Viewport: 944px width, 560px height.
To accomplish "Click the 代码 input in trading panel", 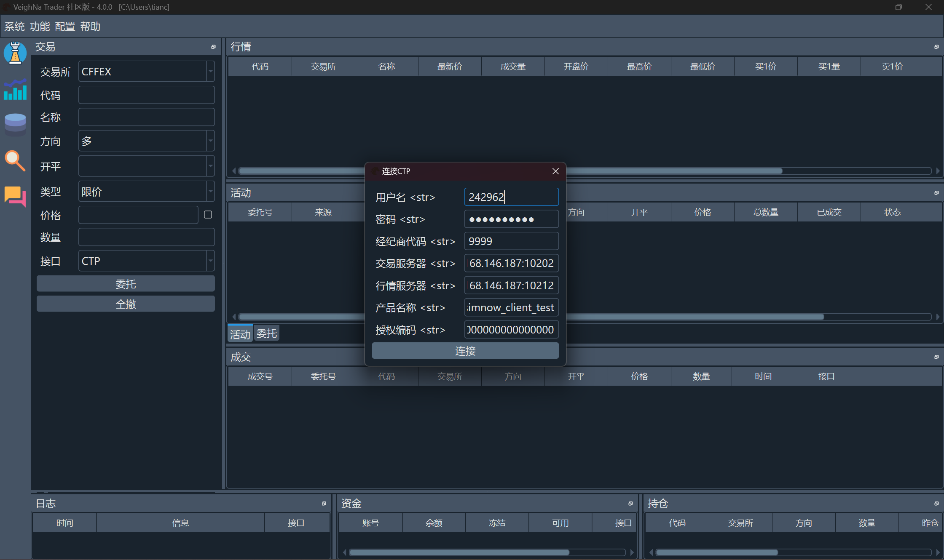I will coord(147,95).
